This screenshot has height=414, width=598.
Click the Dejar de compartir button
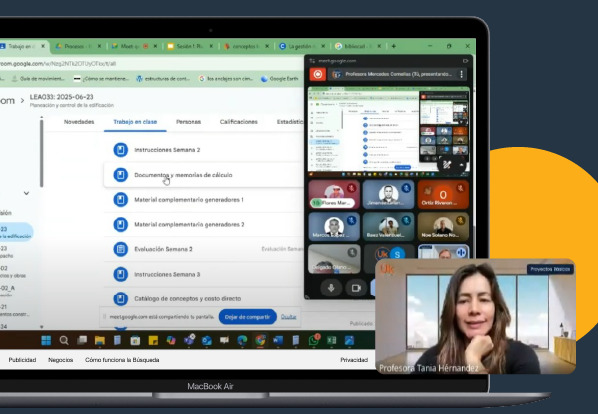[x=248, y=317]
